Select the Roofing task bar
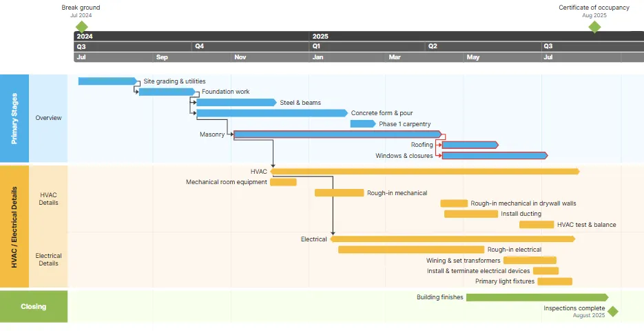 coord(470,145)
